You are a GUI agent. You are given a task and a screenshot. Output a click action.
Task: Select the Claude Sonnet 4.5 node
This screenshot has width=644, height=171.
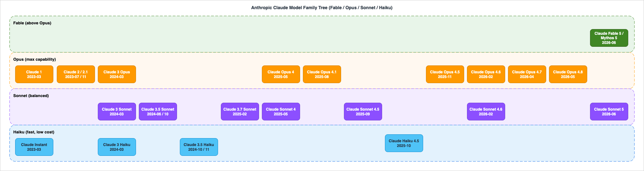click(363, 112)
